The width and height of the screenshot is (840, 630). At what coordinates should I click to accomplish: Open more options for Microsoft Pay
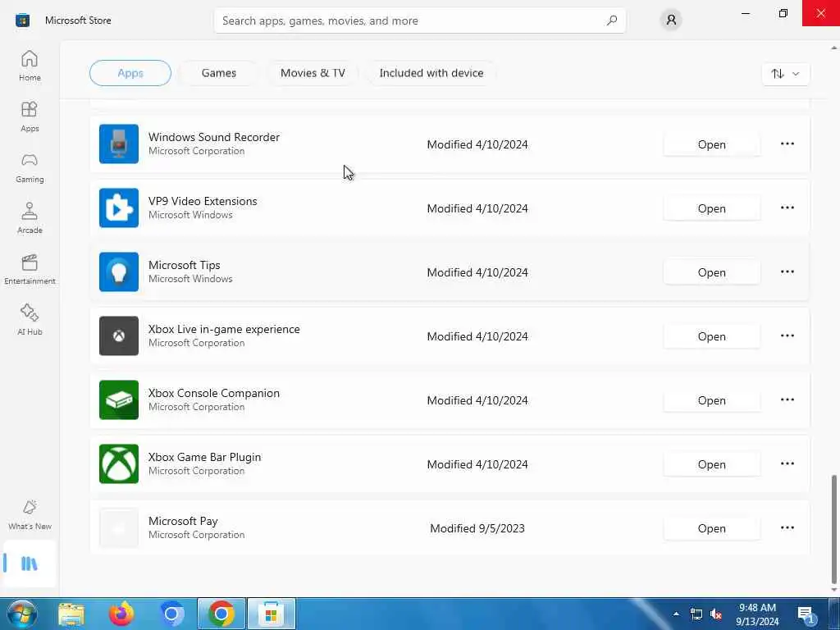click(787, 527)
